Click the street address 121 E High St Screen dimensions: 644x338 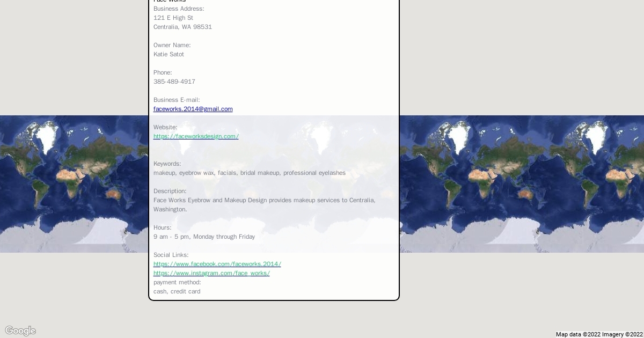[173, 18]
